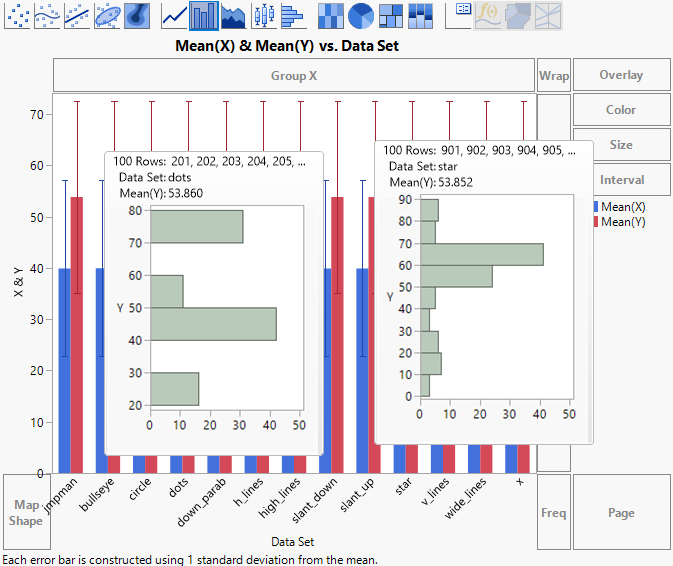Click the red Mean(Y) legend swatch

click(x=597, y=221)
